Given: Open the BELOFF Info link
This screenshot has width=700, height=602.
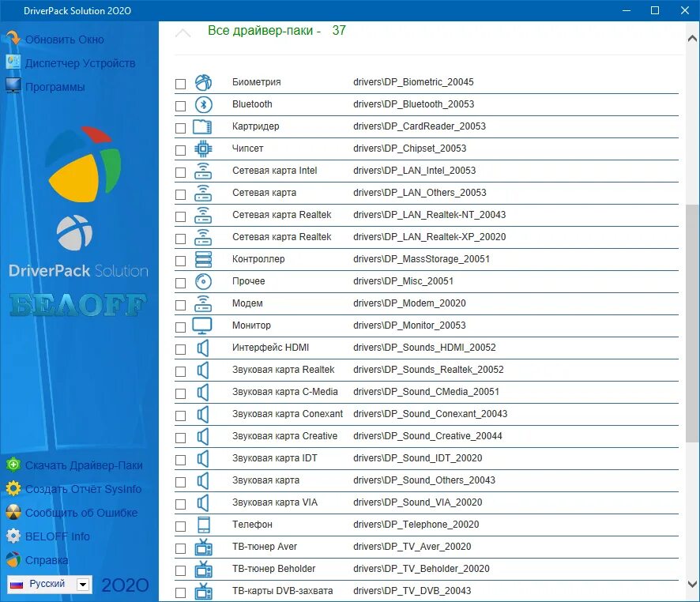Looking at the screenshot, I should pyautogui.click(x=57, y=536).
